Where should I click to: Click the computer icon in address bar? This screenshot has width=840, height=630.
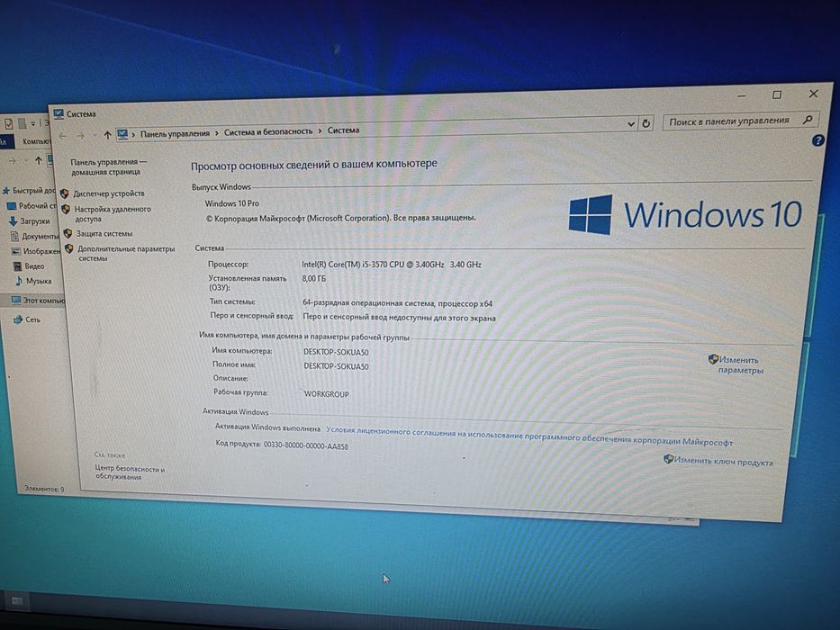[x=122, y=134]
